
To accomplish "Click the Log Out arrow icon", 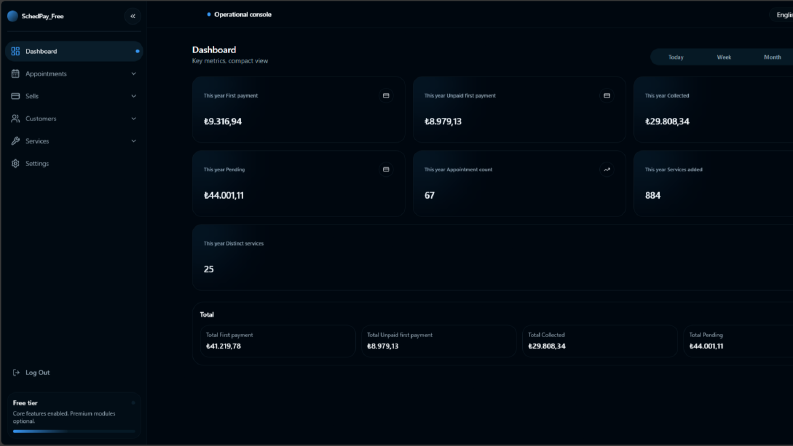I will pos(16,373).
